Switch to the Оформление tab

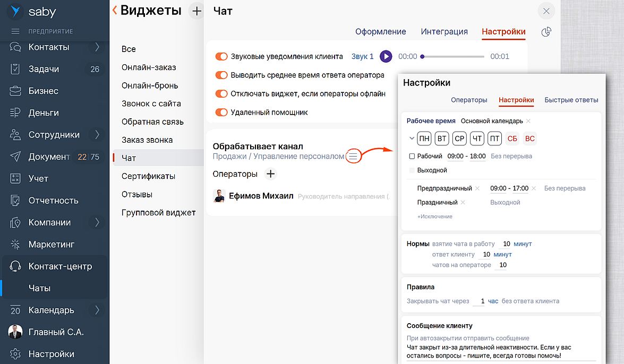click(x=380, y=32)
